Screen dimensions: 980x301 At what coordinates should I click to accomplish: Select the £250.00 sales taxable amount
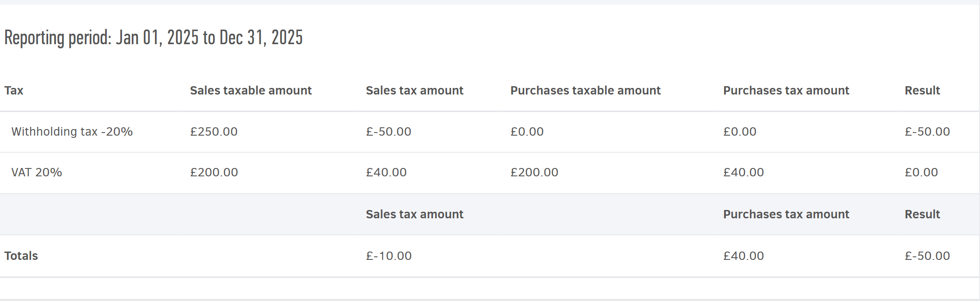[x=213, y=132]
